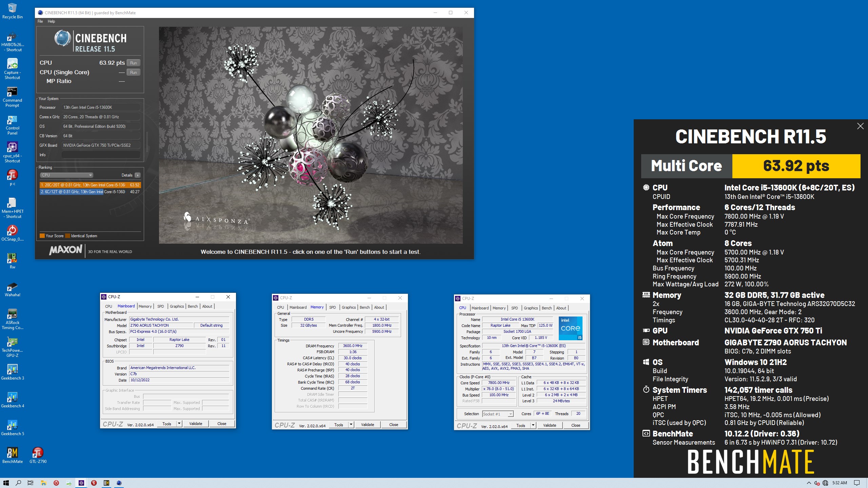Image resolution: width=868 pixels, height=488 pixels.
Task: Launch OCSnap desktop icon
Action: point(13,233)
